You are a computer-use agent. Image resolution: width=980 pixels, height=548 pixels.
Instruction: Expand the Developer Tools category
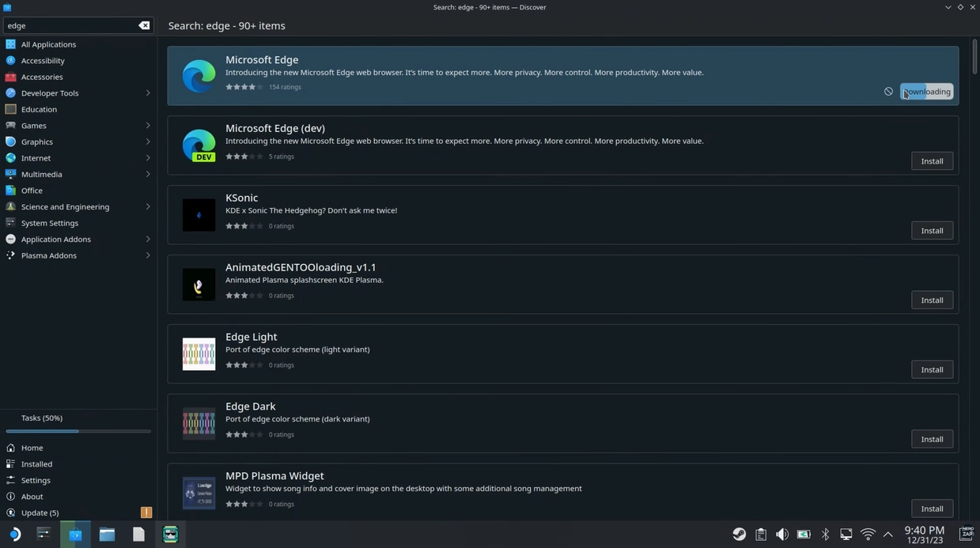148,93
